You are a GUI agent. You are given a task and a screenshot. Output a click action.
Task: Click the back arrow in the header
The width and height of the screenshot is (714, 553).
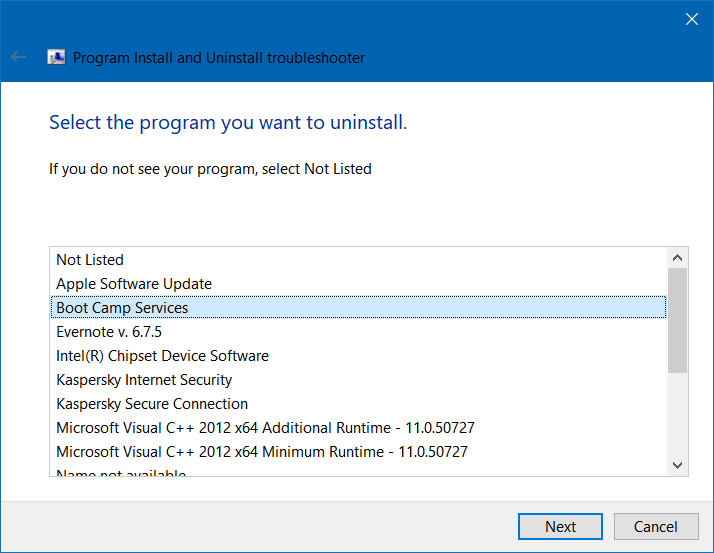click(18, 58)
